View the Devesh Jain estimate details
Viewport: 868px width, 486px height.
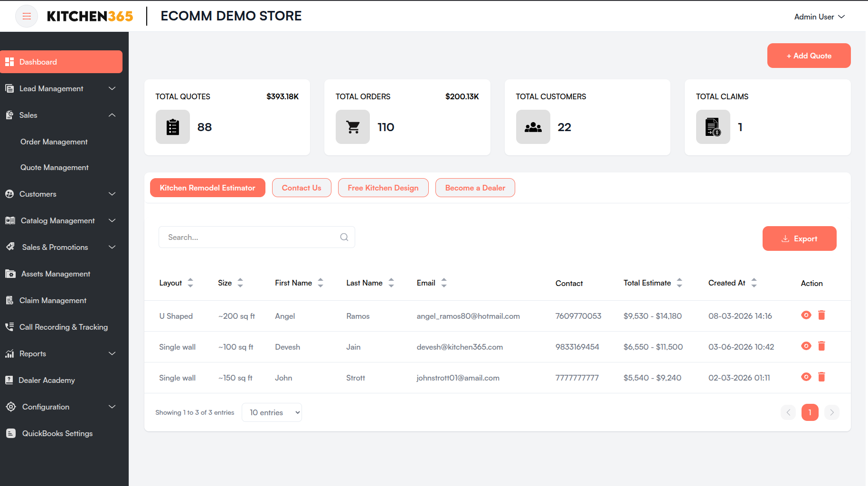806,346
